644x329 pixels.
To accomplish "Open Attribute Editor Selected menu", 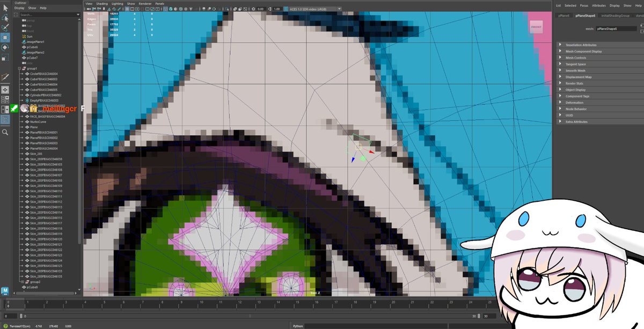I will click(x=569, y=5).
